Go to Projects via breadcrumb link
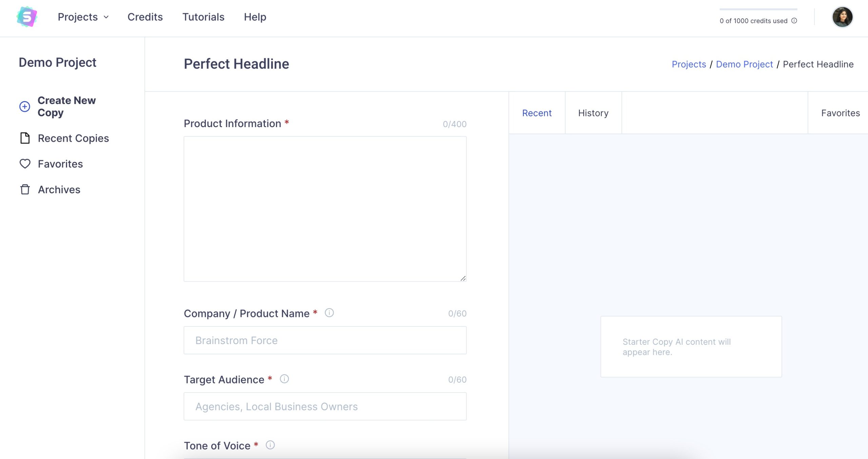The width and height of the screenshot is (868, 459). tap(689, 64)
